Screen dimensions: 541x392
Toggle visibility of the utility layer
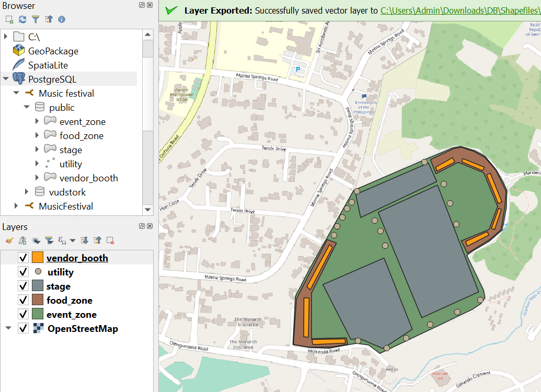tap(22, 272)
